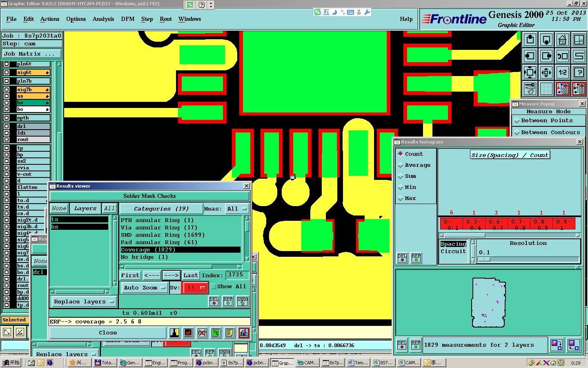Click the question mark info icon
Viewport: 588px width, 368px height.
point(579,72)
